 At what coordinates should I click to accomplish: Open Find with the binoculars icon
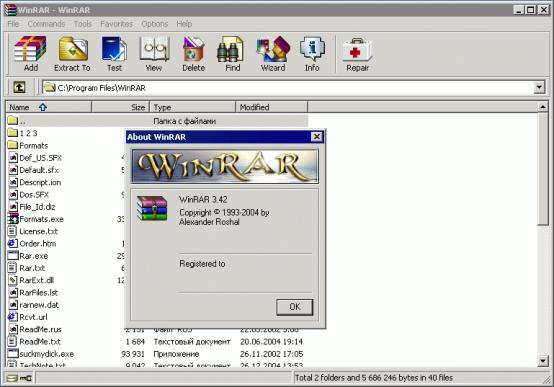pyautogui.click(x=230, y=49)
